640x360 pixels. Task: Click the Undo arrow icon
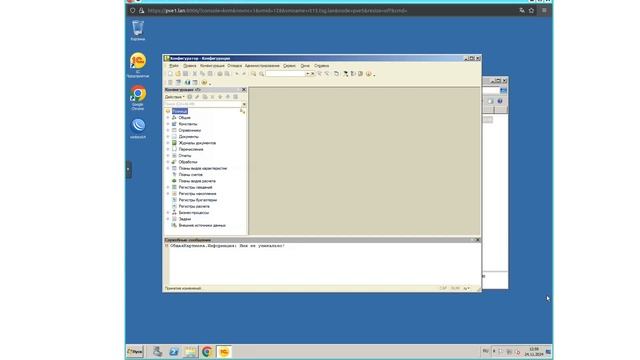(x=237, y=74)
